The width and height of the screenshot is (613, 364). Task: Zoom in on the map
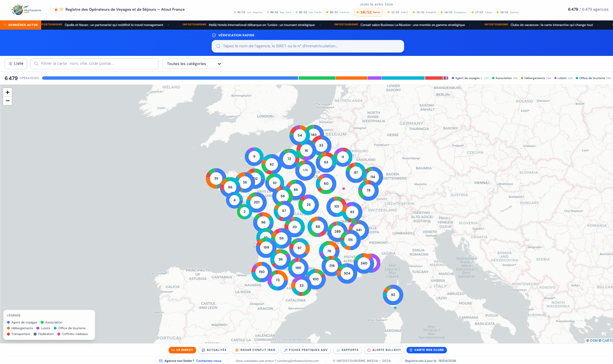tap(8, 92)
